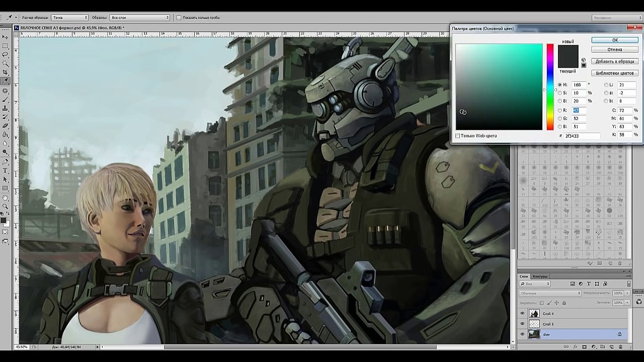Screen dimensions: 644x362
Task: Switch to the Контуры tab
Action: pyautogui.click(x=540, y=277)
